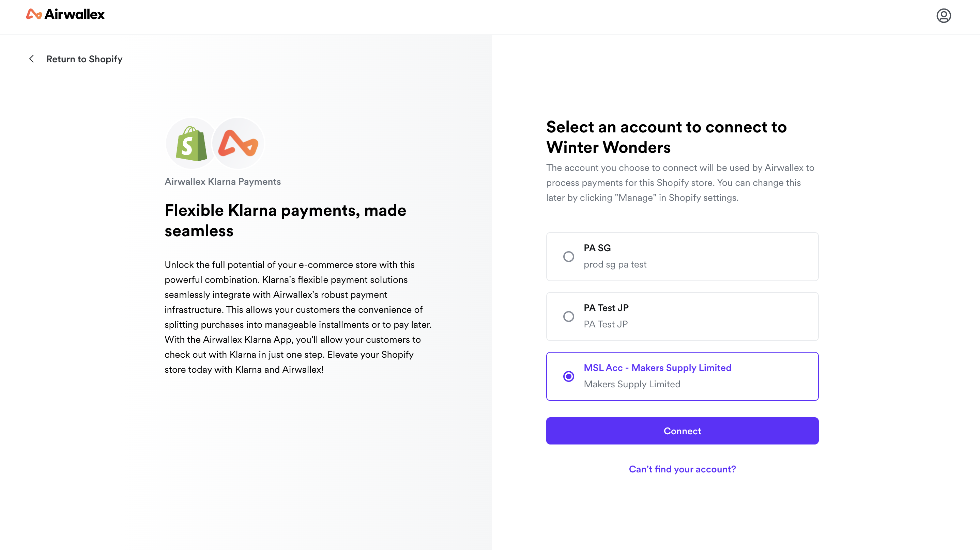This screenshot has width=980, height=550.
Task: Click the prod sg pa test subtitle
Action: pos(615,264)
